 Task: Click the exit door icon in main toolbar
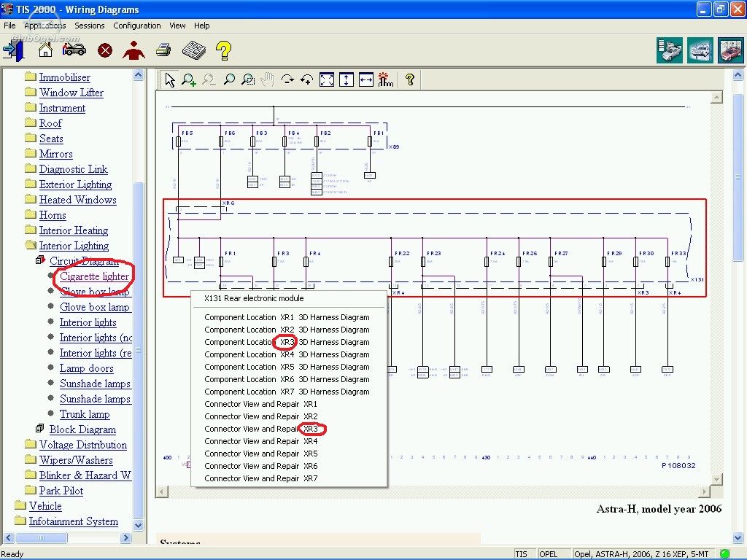pos(13,50)
